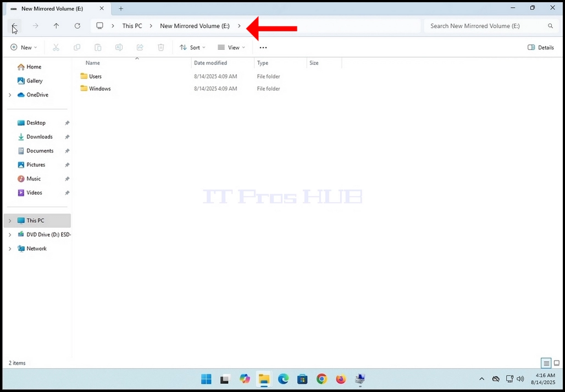Screen dimensions: 565x392
Task: Click the Delete trash icon
Action: click(161, 48)
